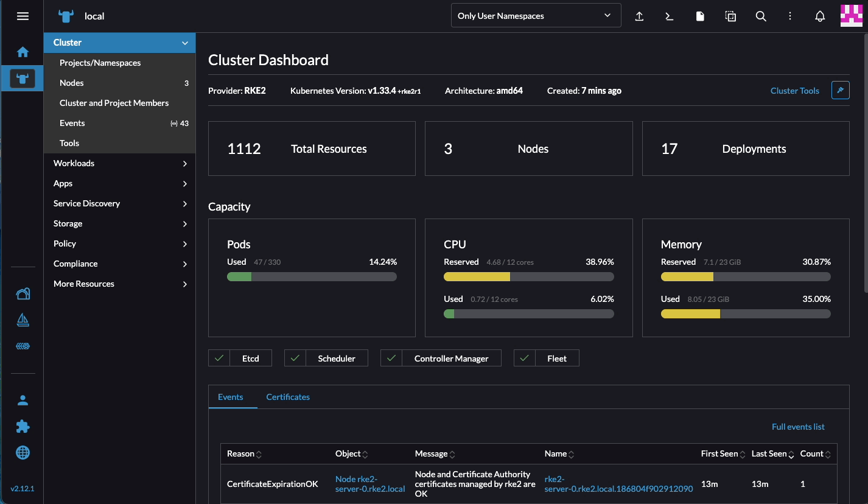
Task: Download the KubeConfig file icon
Action: pos(700,16)
